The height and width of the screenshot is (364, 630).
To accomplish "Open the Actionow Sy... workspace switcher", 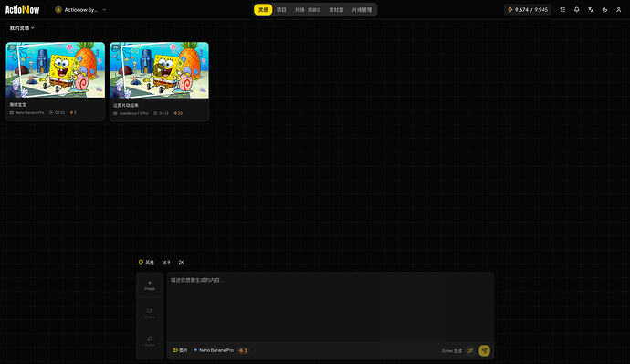I will point(80,10).
